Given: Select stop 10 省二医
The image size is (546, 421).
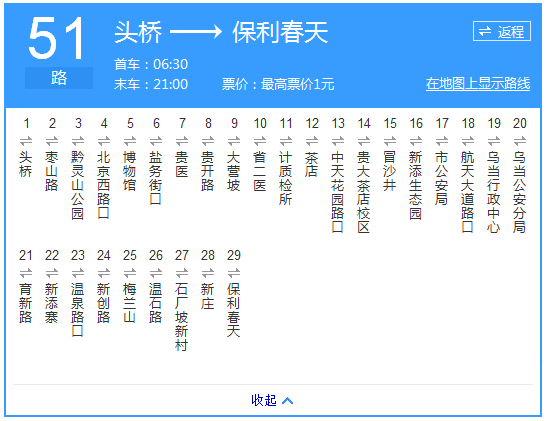Looking at the screenshot, I should [x=260, y=171].
